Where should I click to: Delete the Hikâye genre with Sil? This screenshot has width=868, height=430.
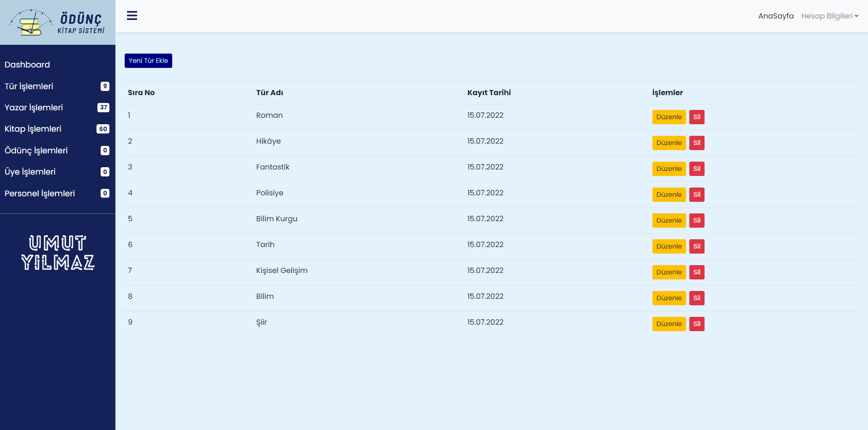coord(696,143)
